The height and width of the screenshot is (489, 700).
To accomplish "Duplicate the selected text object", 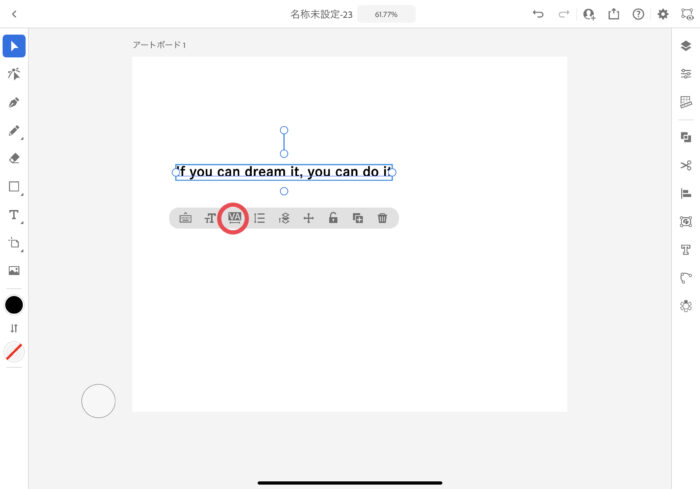I will [x=358, y=218].
